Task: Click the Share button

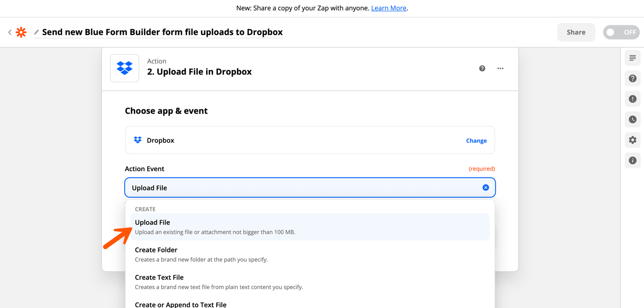Action: [576, 32]
